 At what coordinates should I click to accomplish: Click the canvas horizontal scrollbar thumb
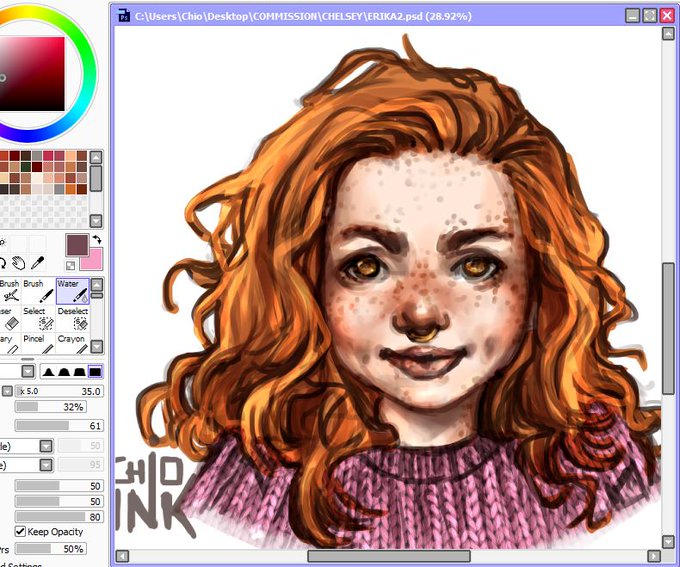(x=389, y=556)
